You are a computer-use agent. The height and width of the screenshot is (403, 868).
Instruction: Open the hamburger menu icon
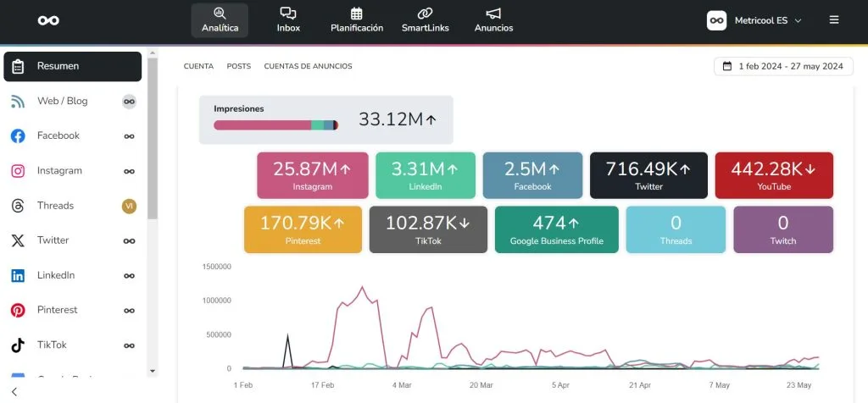(x=834, y=20)
